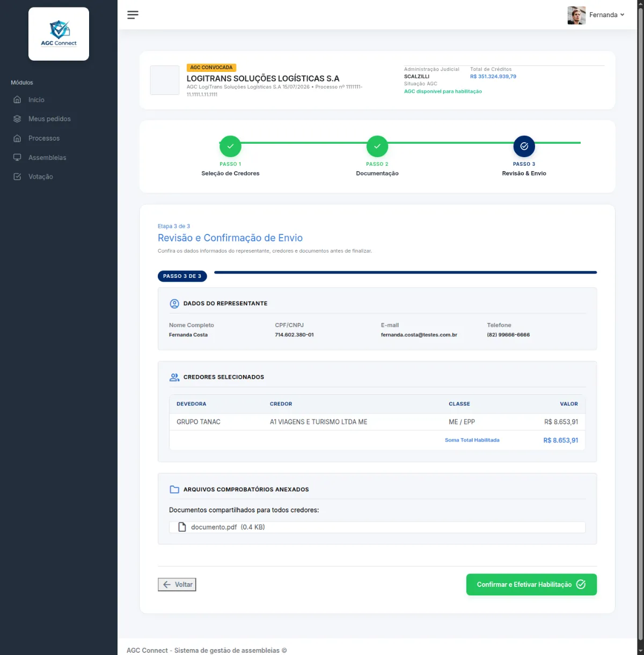The height and width of the screenshot is (655, 644).
Task: Click Revisão e Confirmação de Envio heading
Action: (230, 238)
